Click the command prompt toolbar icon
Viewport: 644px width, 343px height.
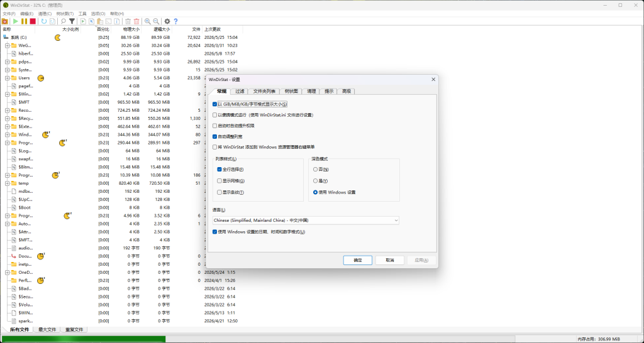[x=108, y=21]
